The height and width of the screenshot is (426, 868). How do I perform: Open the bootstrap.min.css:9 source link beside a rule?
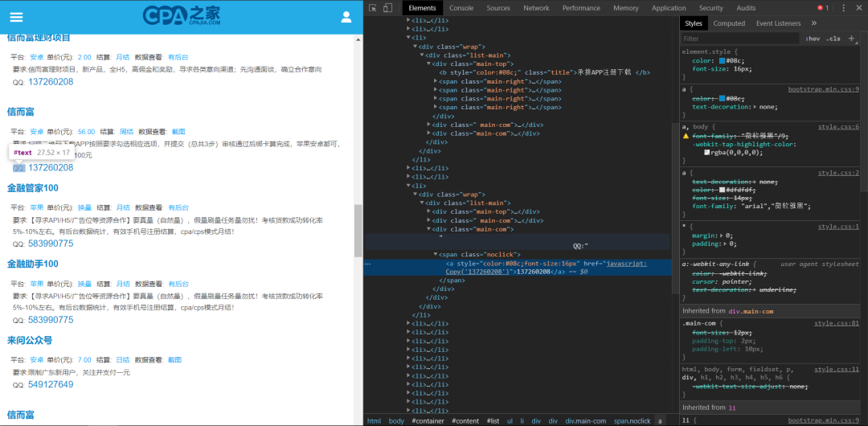[x=824, y=89]
